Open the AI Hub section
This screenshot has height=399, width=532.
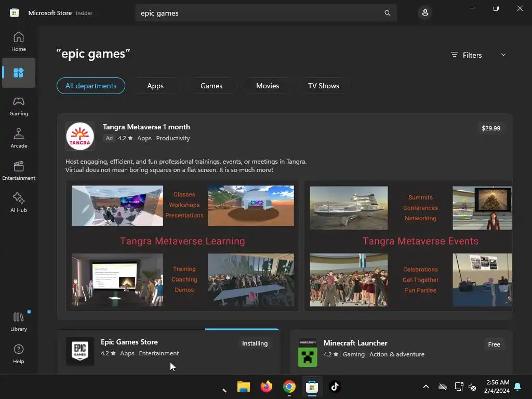point(19,203)
